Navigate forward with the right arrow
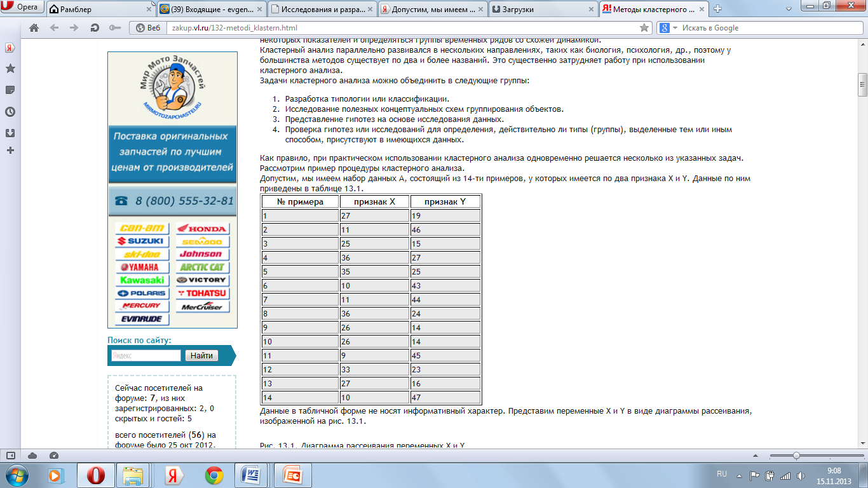Viewport: 868px width, 488px height. [74, 28]
